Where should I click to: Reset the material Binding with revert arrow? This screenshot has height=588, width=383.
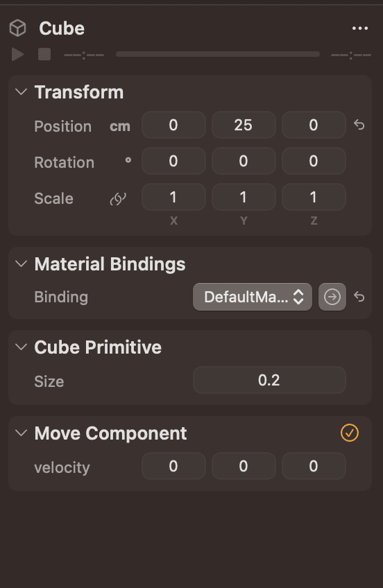(x=359, y=297)
